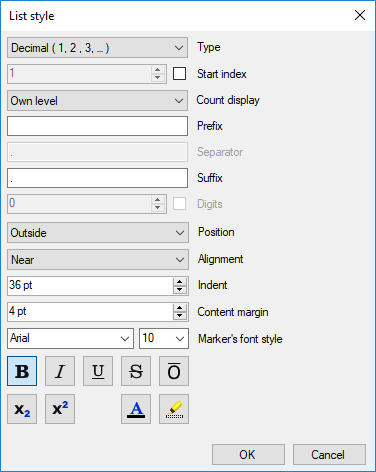
Task: Click the Separator text field
Action: (x=97, y=152)
